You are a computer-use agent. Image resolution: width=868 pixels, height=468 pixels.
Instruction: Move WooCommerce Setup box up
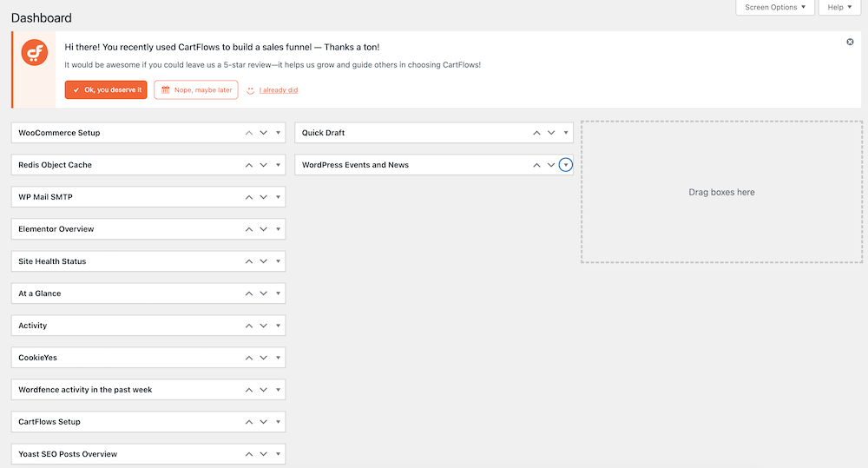pos(249,133)
